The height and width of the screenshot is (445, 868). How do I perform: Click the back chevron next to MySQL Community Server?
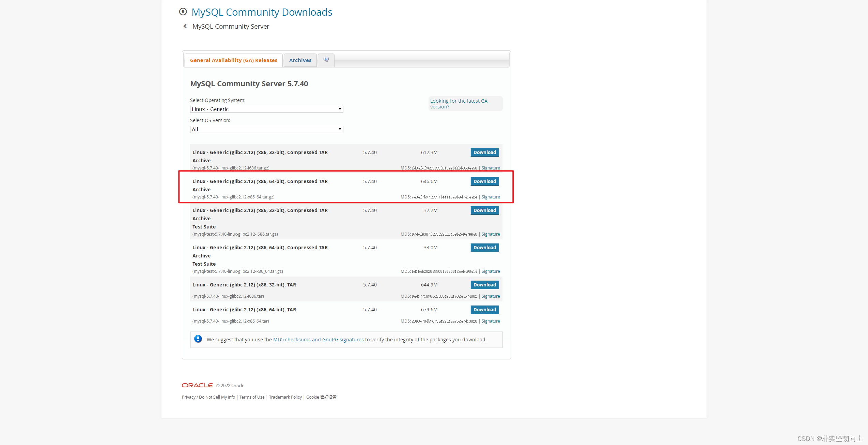(x=185, y=26)
